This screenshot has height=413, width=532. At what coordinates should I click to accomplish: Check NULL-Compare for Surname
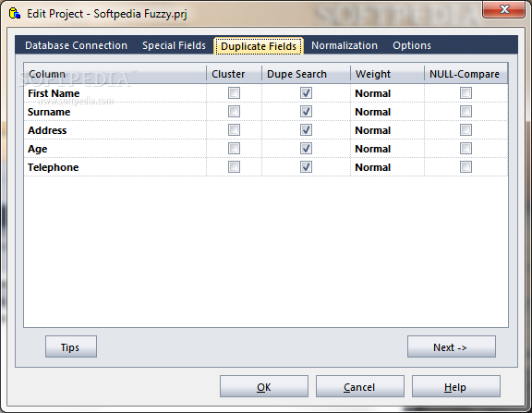pos(465,111)
